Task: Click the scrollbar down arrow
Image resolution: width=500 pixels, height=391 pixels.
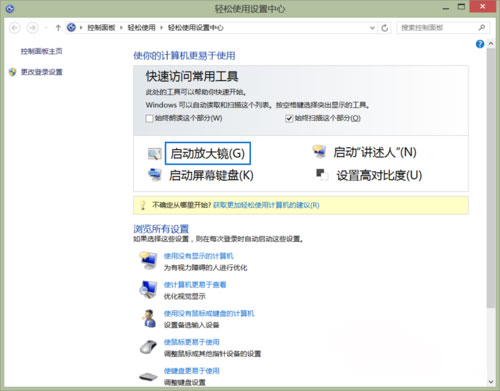Action: [x=491, y=382]
